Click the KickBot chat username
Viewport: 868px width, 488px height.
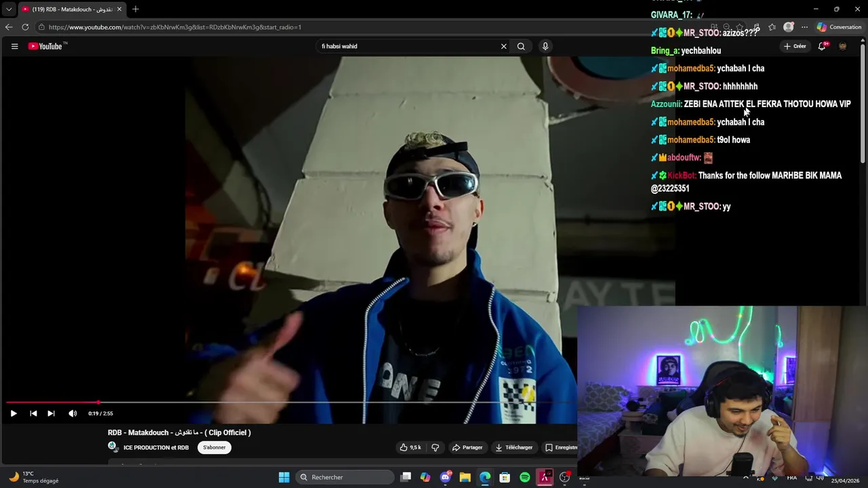click(x=682, y=176)
